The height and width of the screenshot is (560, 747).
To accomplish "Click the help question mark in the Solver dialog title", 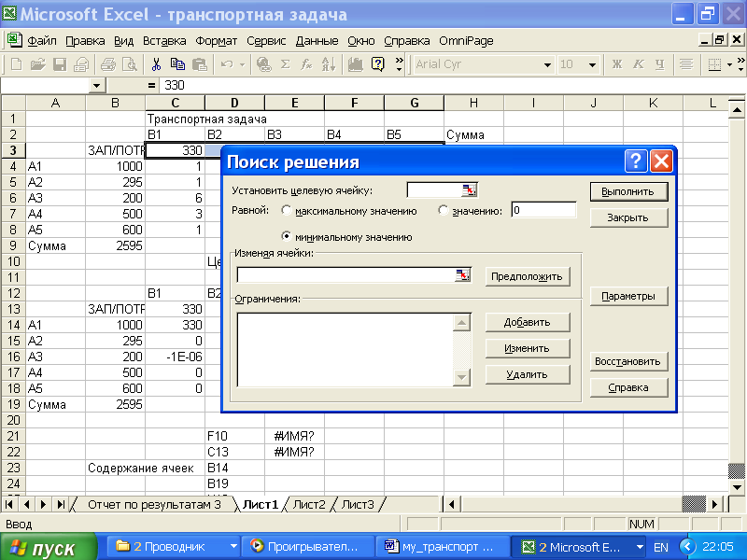I will point(636,161).
